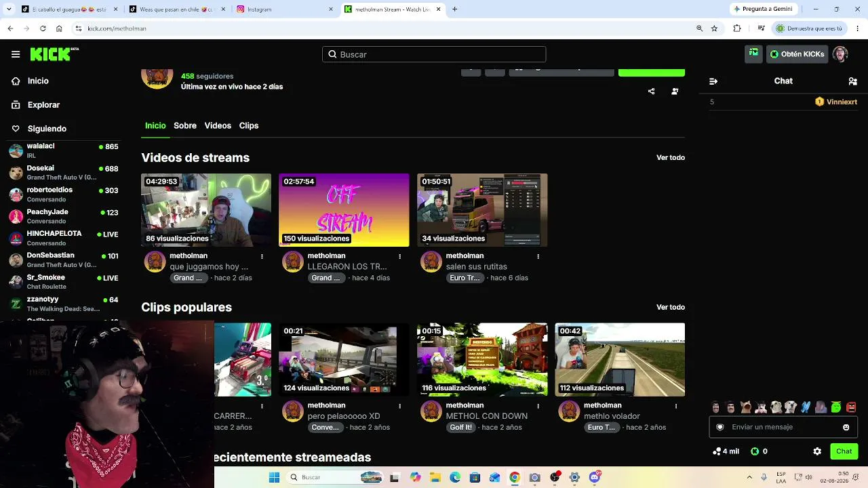Insert the green blob emote
The width and height of the screenshot is (868, 488).
[x=836, y=407]
